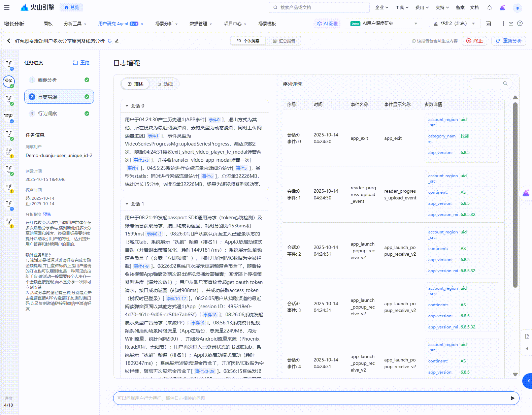Screen dimensions: 532x415
Task: Click the 序列详情 vertical scrollbar
Action: tap(515, 195)
